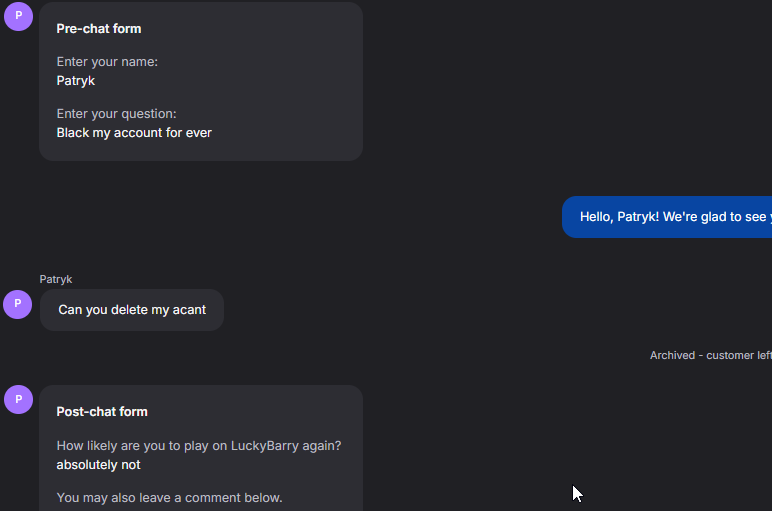
Task: Select the 'Black my account for ever' answer
Action: click(x=134, y=132)
